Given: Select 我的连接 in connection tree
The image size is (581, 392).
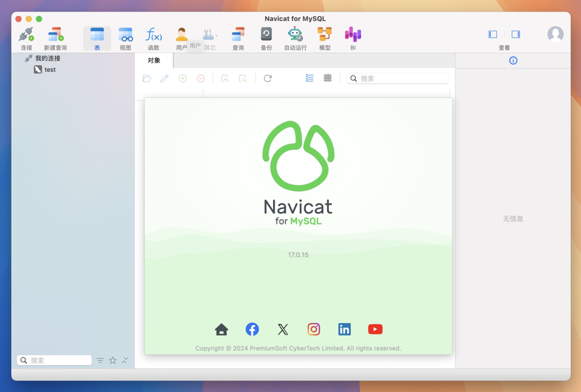Looking at the screenshot, I should 47,58.
